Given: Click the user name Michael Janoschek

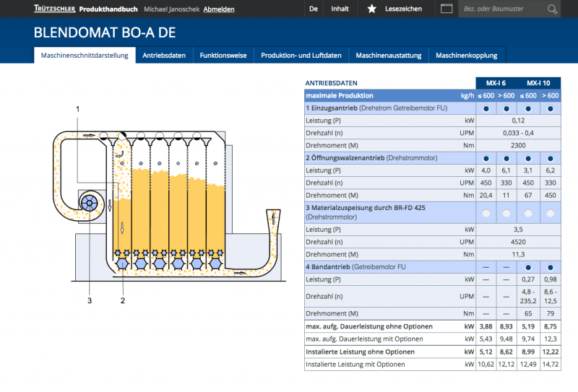Looking at the screenshot, I should point(171,9).
